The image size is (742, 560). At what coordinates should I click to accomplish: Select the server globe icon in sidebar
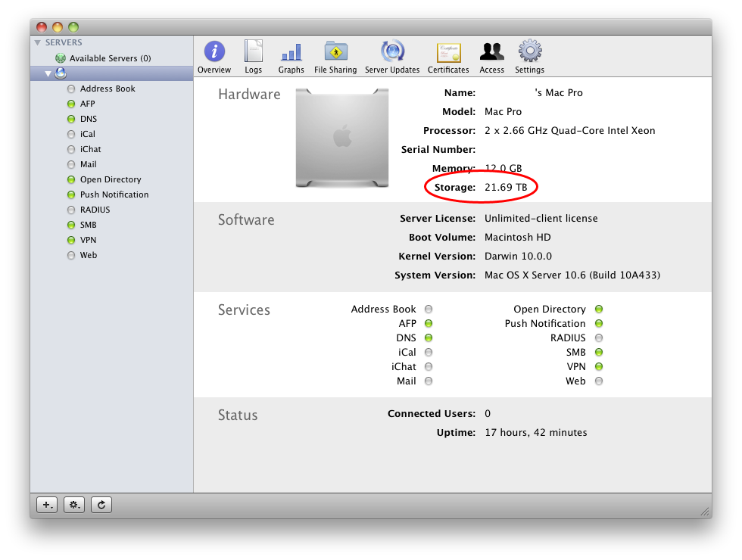(x=61, y=73)
